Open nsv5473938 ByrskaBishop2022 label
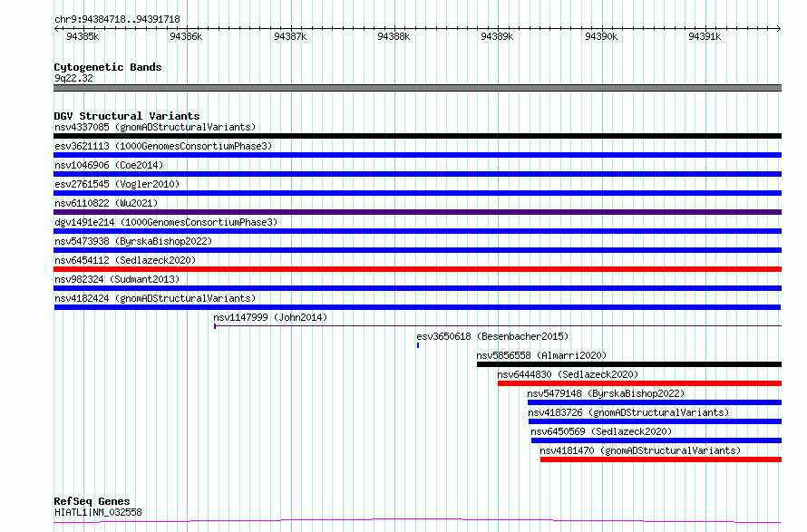Viewport: 807px width, 532px height. [133, 241]
